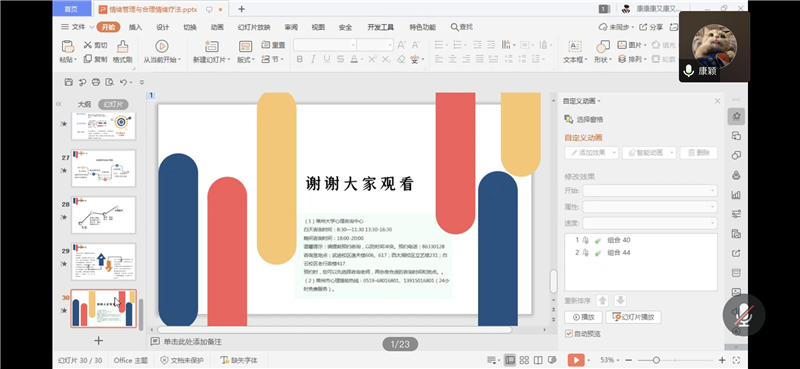Click the zoom in plus icon

(721, 360)
